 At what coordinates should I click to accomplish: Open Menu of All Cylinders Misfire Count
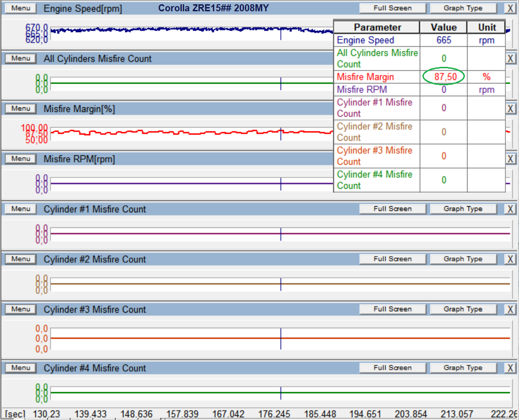point(21,58)
